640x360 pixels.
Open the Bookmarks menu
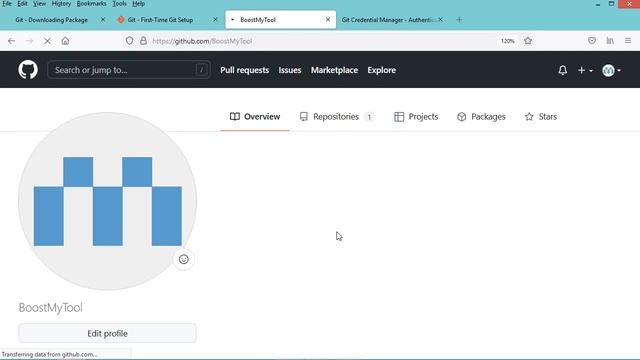(x=91, y=4)
